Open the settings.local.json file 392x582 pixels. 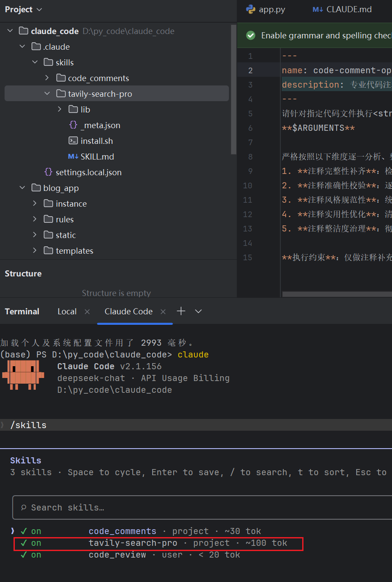[89, 172]
